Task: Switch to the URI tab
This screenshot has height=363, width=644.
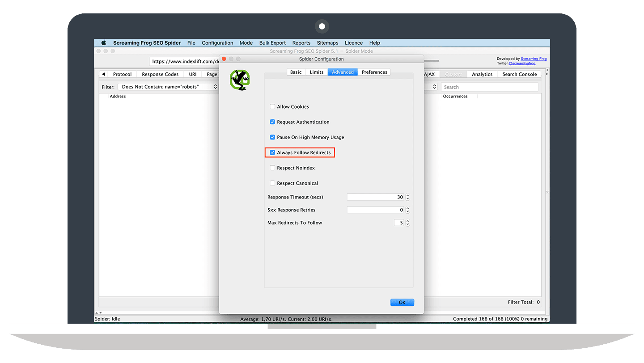Action: [x=193, y=74]
